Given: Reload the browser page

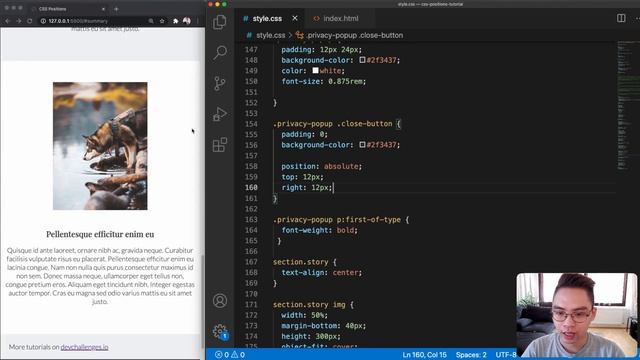Looking at the screenshot, I should (x=30, y=21).
